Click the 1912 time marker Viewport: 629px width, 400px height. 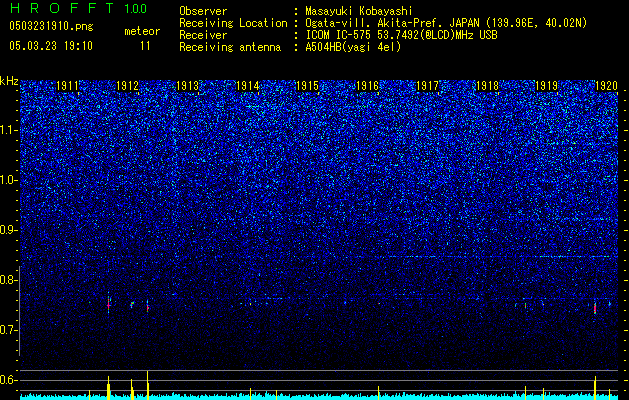tap(127, 85)
